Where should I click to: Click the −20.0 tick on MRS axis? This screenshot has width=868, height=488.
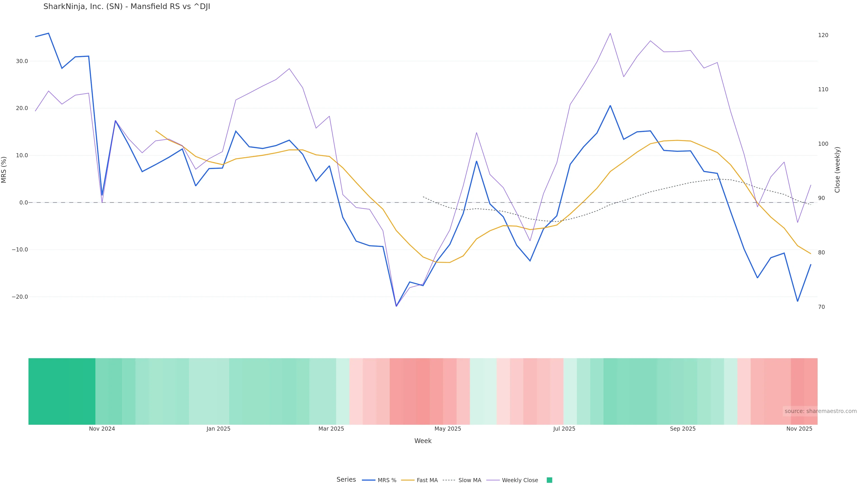(x=20, y=297)
